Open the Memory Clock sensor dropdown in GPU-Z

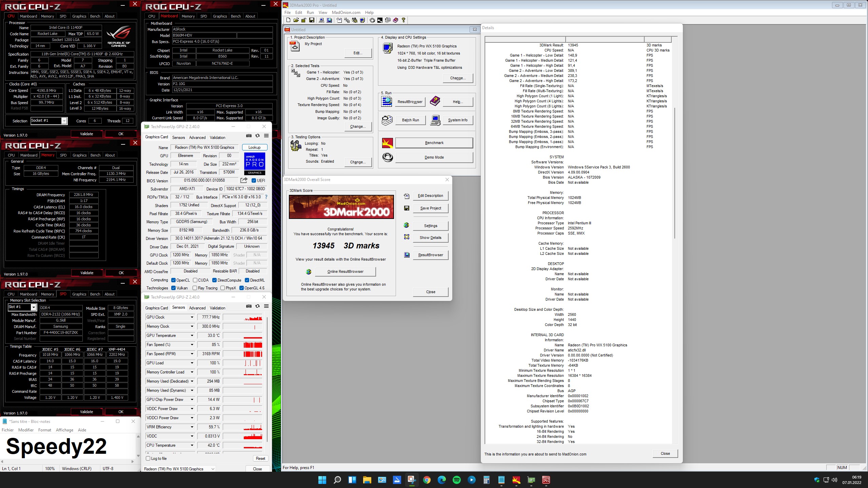pyautogui.click(x=192, y=326)
